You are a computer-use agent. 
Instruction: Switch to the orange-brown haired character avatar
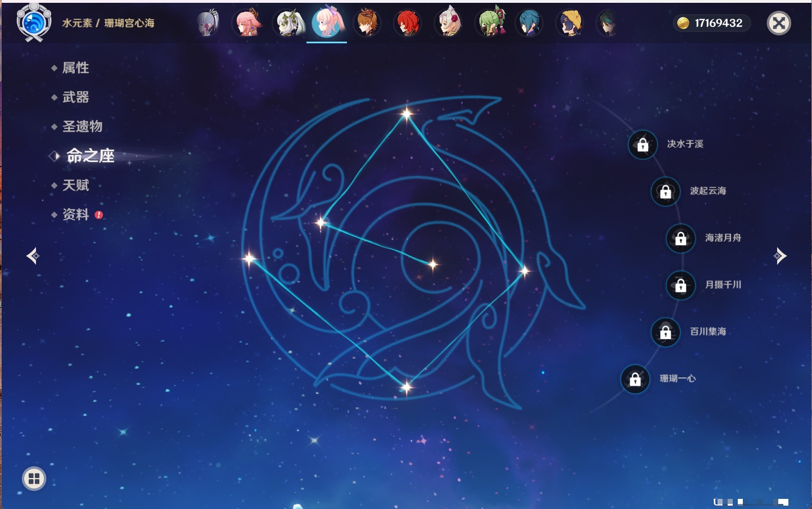pyautogui.click(x=367, y=23)
